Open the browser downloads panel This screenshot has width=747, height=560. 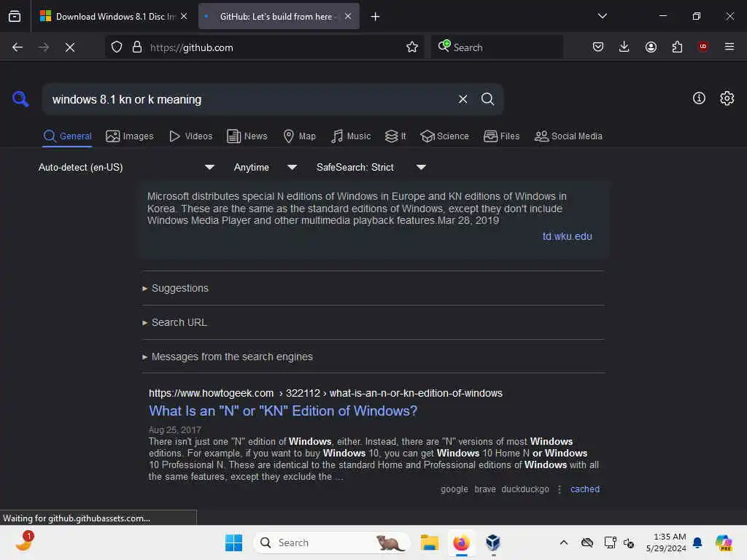pos(624,47)
